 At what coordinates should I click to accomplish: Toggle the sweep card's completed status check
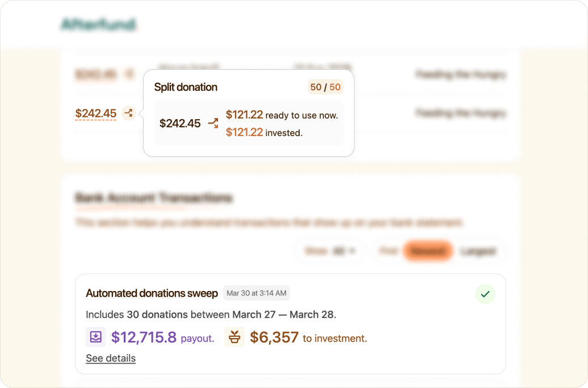[485, 294]
